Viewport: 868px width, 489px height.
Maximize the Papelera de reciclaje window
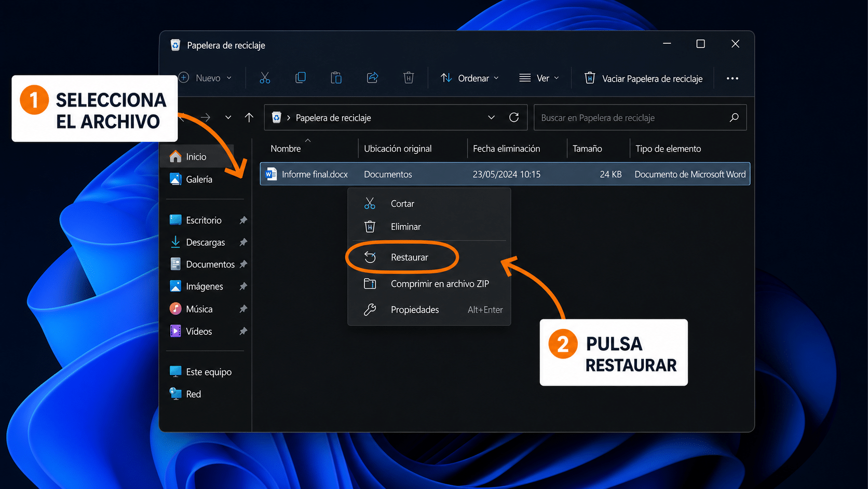(700, 44)
